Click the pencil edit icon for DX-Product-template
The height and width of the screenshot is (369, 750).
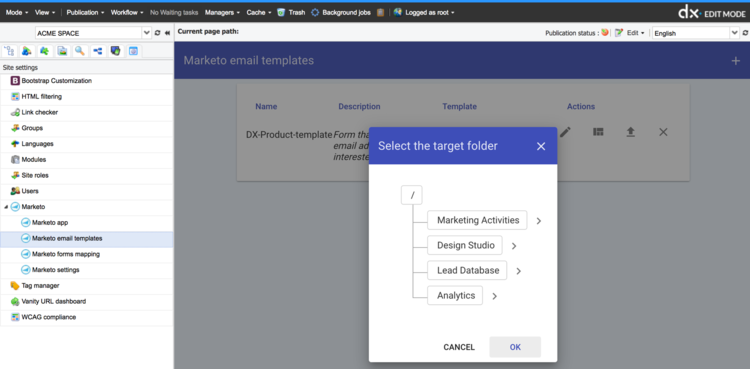pos(565,132)
